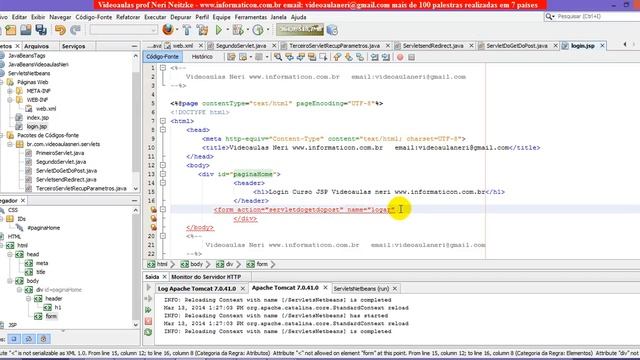Viewport: 640px width, 360px height.
Task: Click the Last Edit editor icon
Action: [x=231, y=57]
